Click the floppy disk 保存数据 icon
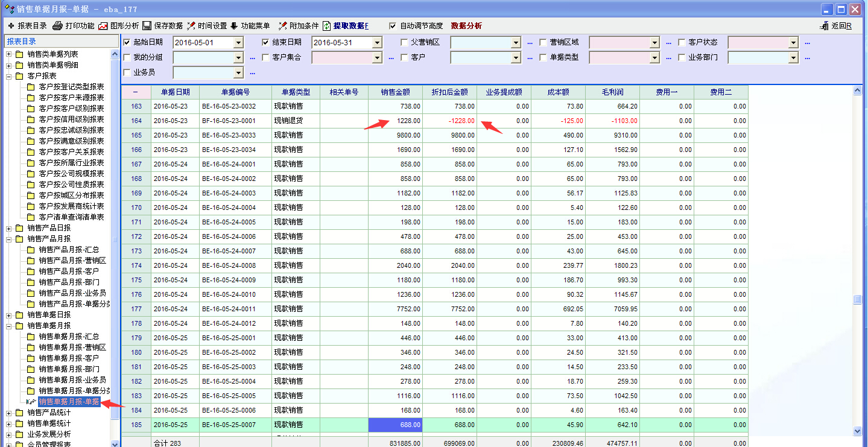The width and height of the screenshot is (868, 447). pyautogui.click(x=147, y=26)
